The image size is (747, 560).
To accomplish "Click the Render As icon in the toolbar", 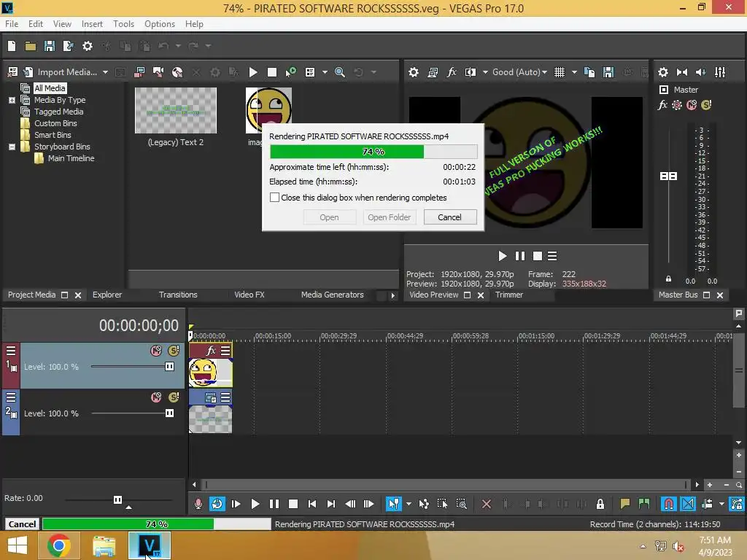I will pyautogui.click(x=68, y=46).
